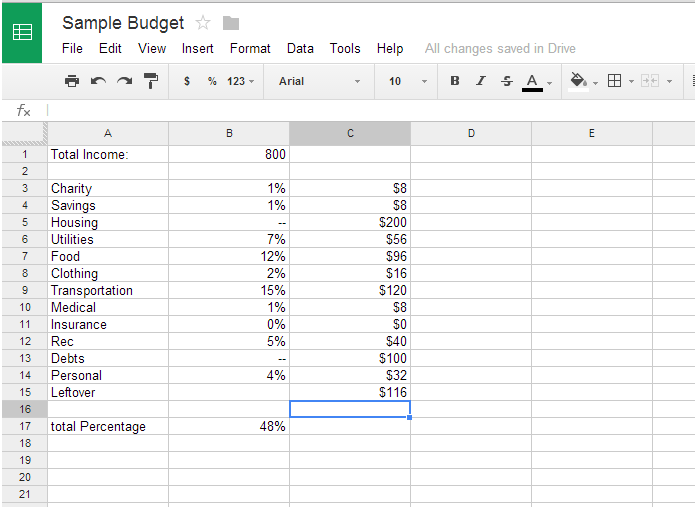Image resolution: width=695 pixels, height=507 pixels.
Task: Open the Arial font dropdown
Action: pos(319,81)
